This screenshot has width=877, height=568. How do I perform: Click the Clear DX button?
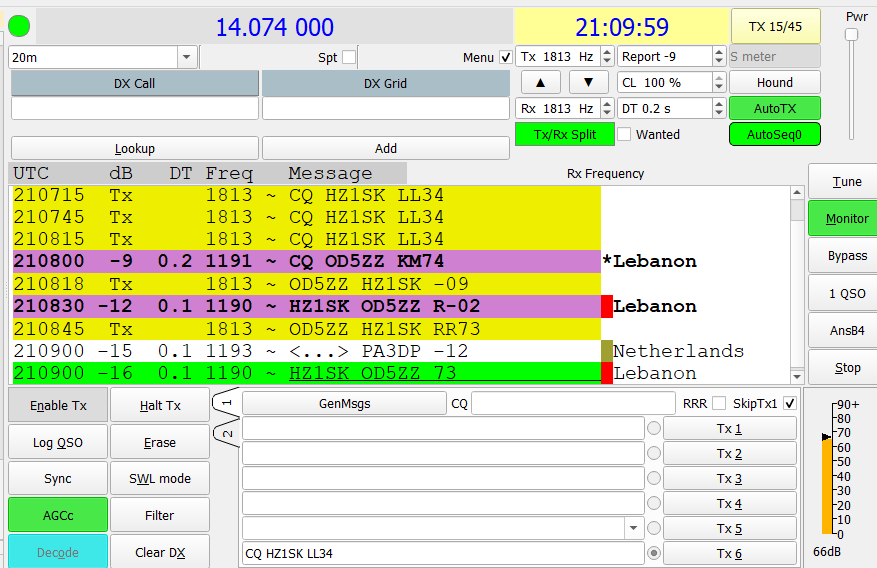[160, 552]
